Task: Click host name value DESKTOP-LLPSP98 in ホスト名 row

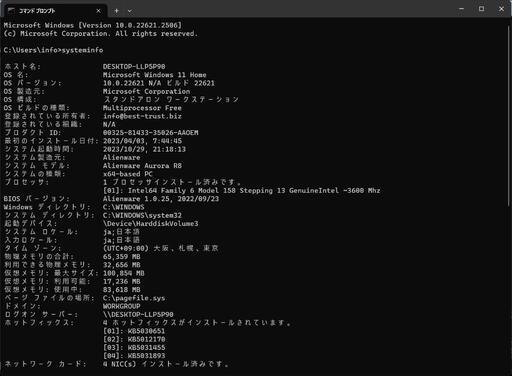Action: (x=134, y=67)
